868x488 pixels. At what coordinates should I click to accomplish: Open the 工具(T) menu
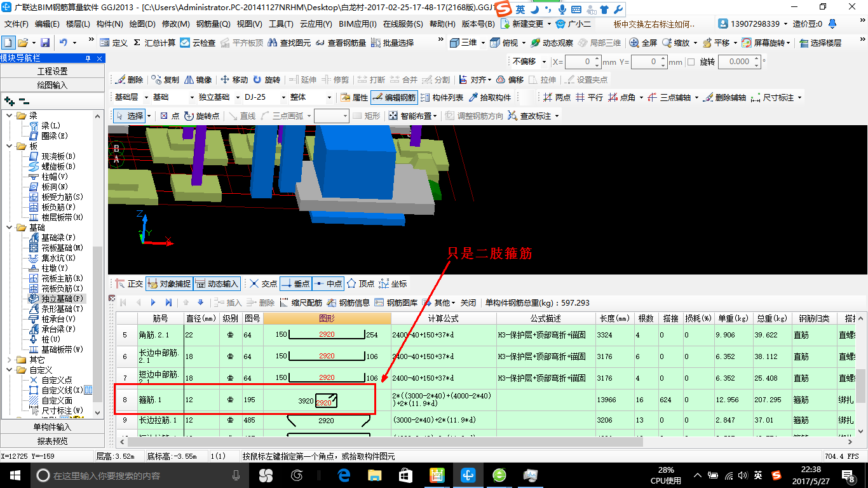[281, 24]
